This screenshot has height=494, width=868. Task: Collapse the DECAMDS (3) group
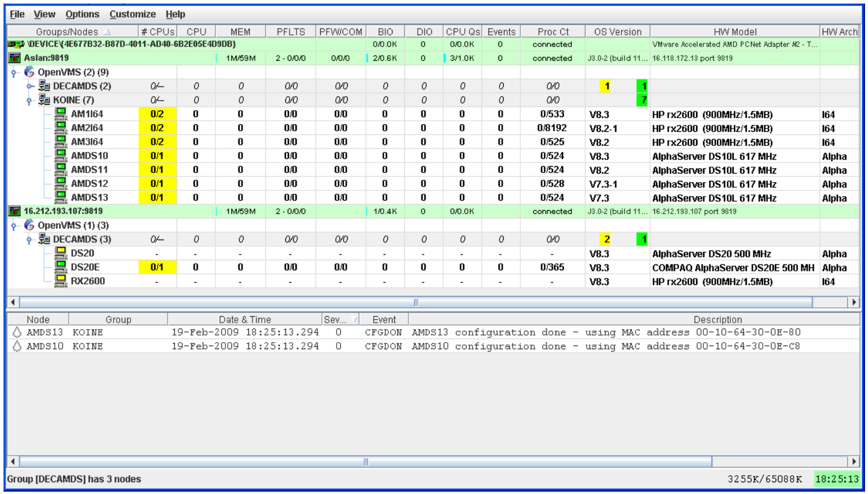[x=29, y=240]
